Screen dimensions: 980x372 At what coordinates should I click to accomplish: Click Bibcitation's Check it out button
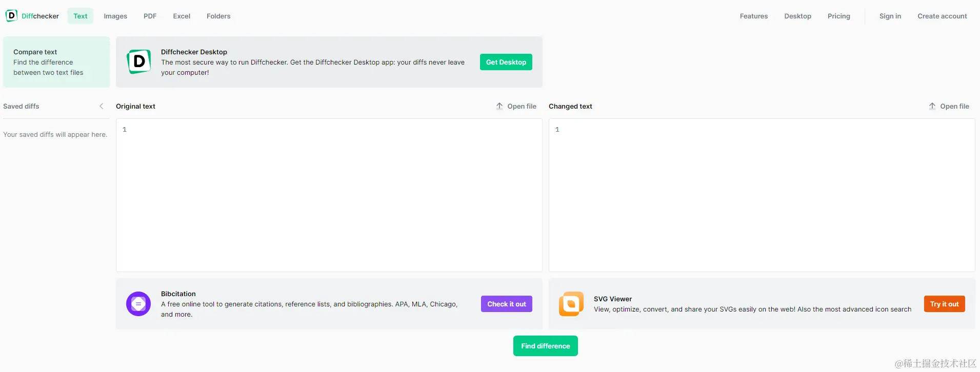click(x=507, y=304)
